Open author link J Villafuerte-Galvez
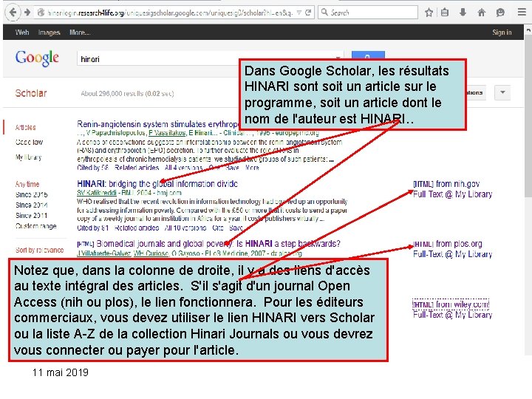This screenshot has height=399, width=532. pyautogui.click(x=103, y=253)
